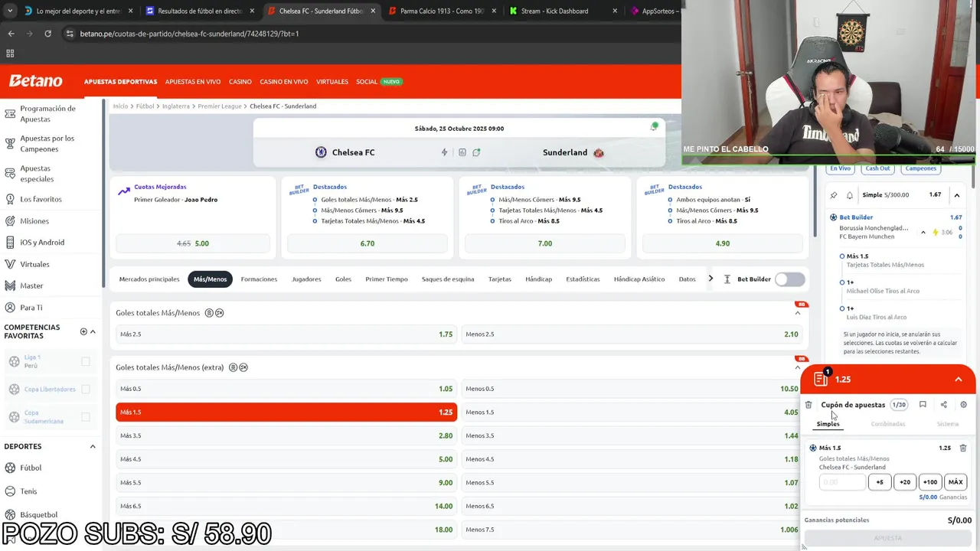Select the Más 1.5 Tarjetas Totales radio
Screen dimensions: 980x551
coord(842,256)
